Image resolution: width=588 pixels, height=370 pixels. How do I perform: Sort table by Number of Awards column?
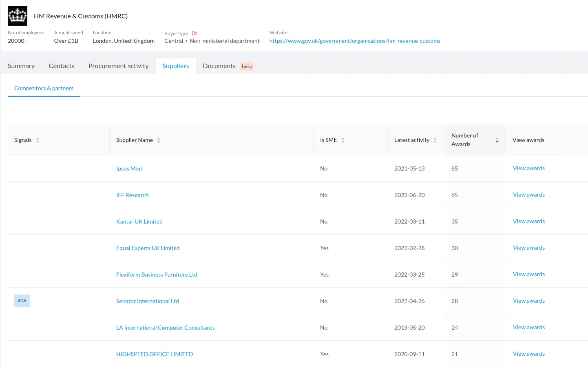coord(497,140)
